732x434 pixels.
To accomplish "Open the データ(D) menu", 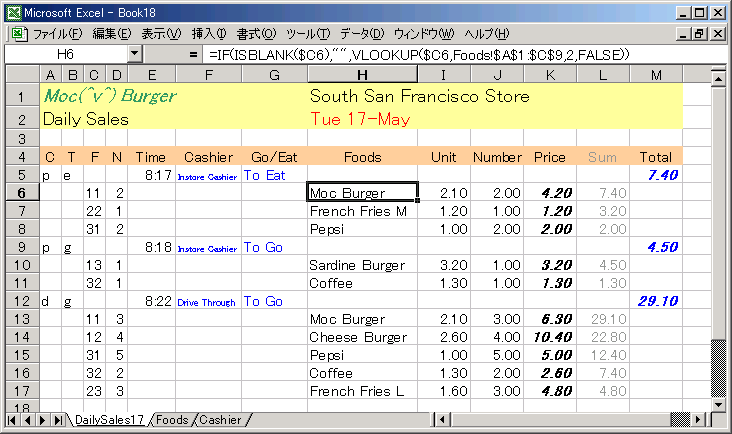I will click(362, 34).
